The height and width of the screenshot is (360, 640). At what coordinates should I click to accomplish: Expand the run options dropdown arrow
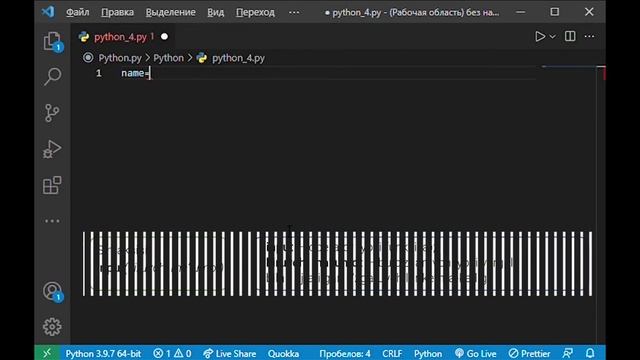click(553, 37)
